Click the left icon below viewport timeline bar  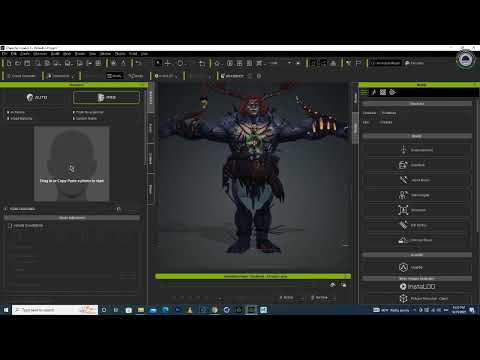tap(332, 285)
